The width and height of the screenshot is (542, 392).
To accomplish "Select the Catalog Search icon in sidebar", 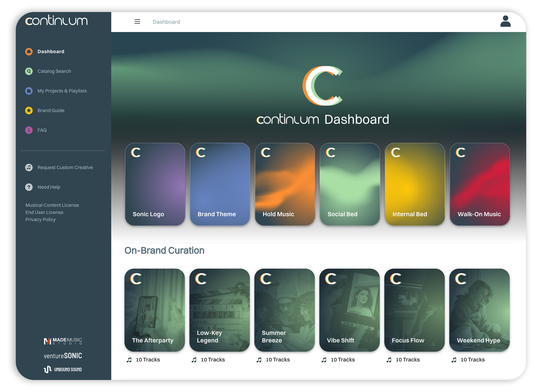I will pos(29,71).
